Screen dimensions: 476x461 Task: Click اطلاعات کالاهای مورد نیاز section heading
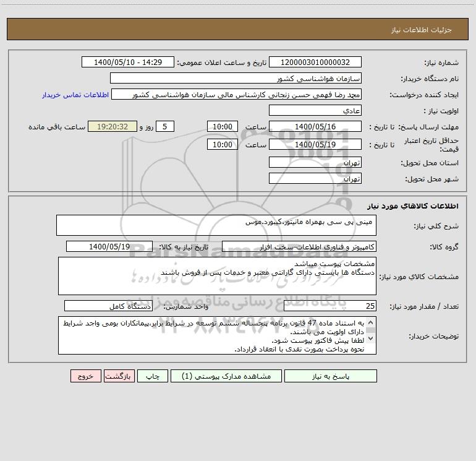412,206
